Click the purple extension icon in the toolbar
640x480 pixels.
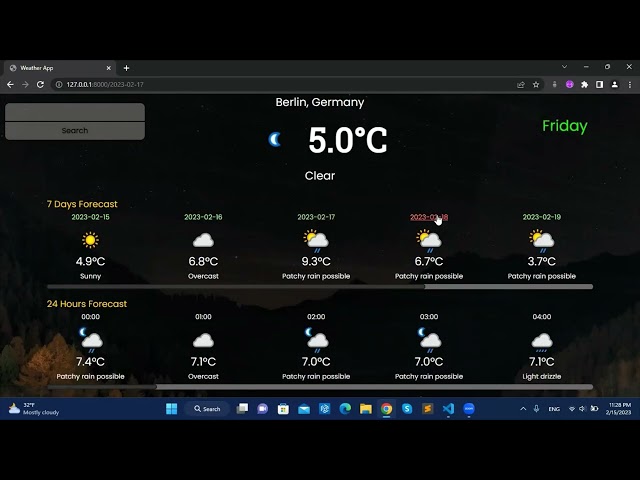[569, 84]
